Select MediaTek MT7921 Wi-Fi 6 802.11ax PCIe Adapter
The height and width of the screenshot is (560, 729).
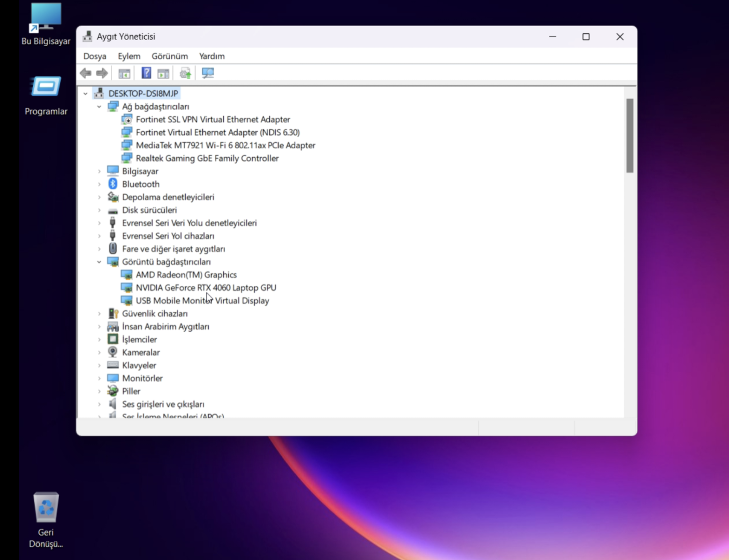pyautogui.click(x=226, y=145)
